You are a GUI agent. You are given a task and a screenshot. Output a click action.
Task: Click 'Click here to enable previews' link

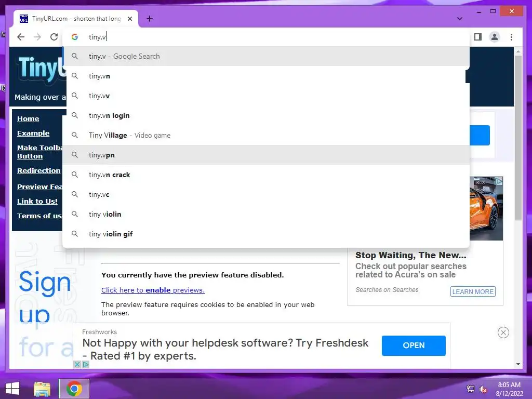pyautogui.click(x=153, y=290)
